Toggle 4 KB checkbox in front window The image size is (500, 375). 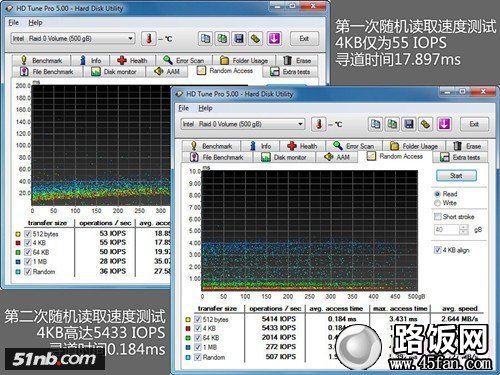point(198,328)
